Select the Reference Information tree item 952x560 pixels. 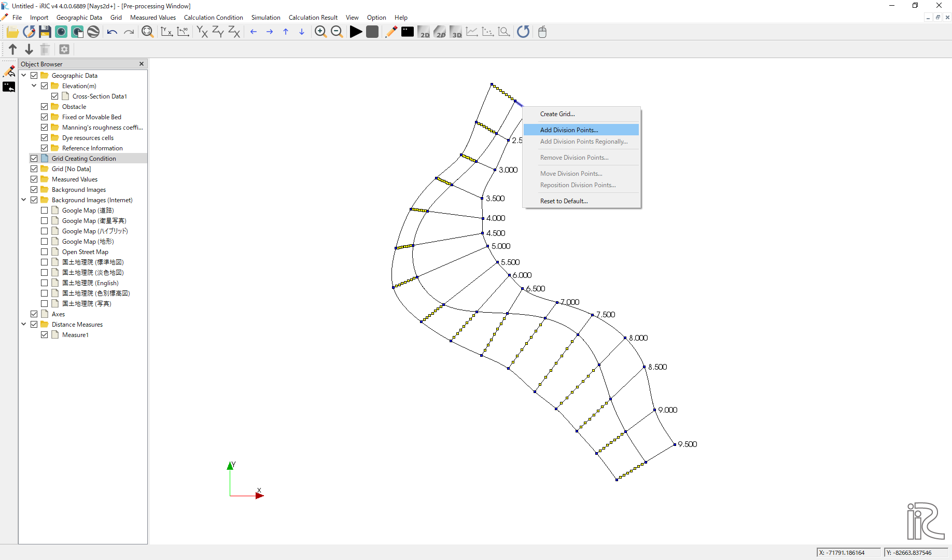pyautogui.click(x=92, y=148)
